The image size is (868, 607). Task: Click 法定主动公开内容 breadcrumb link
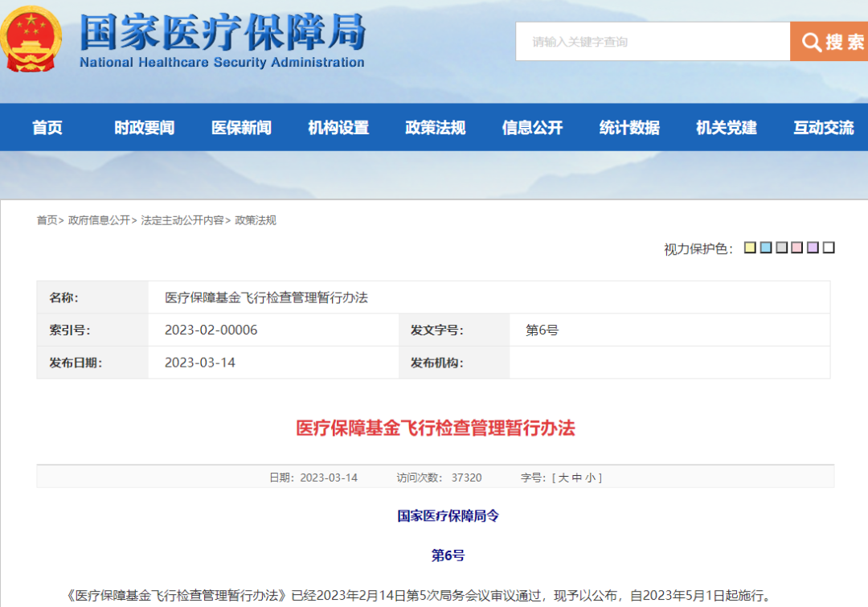(x=182, y=220)
